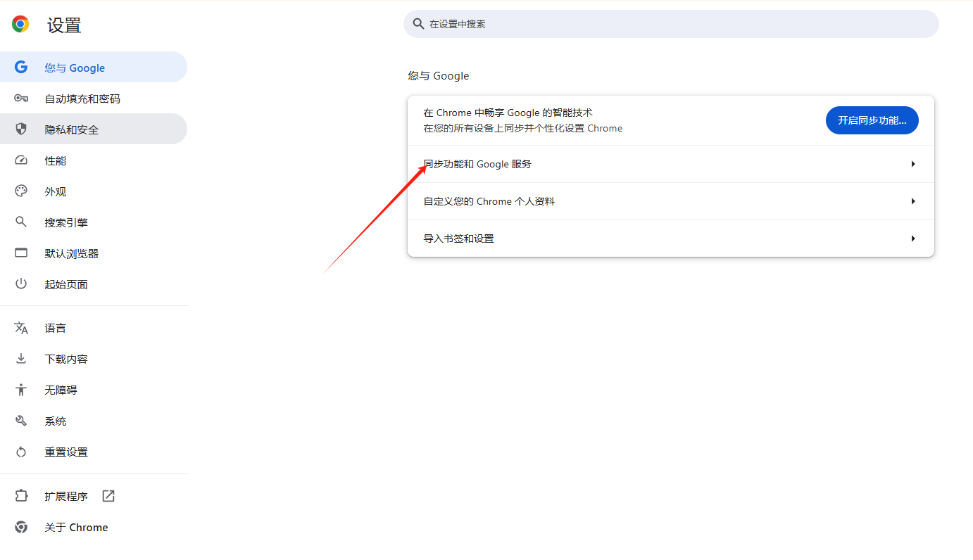Expand arrow for 导入书签和设置
This screenshot has width=973, height=560.
pyautogui.click(x=913, y=238)
